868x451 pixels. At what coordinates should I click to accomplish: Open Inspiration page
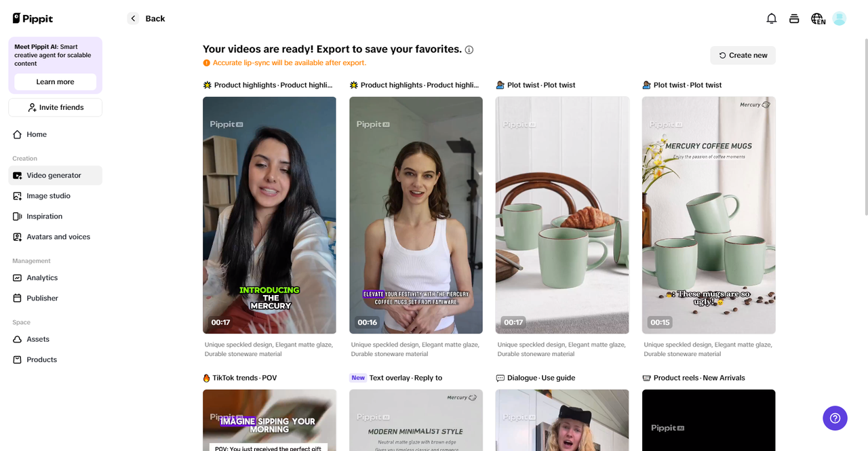56,216
